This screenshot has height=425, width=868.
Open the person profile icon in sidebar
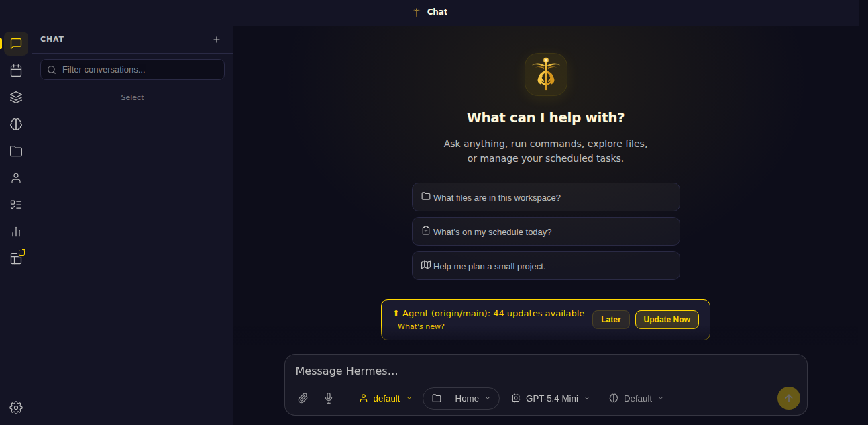(16, 178)
